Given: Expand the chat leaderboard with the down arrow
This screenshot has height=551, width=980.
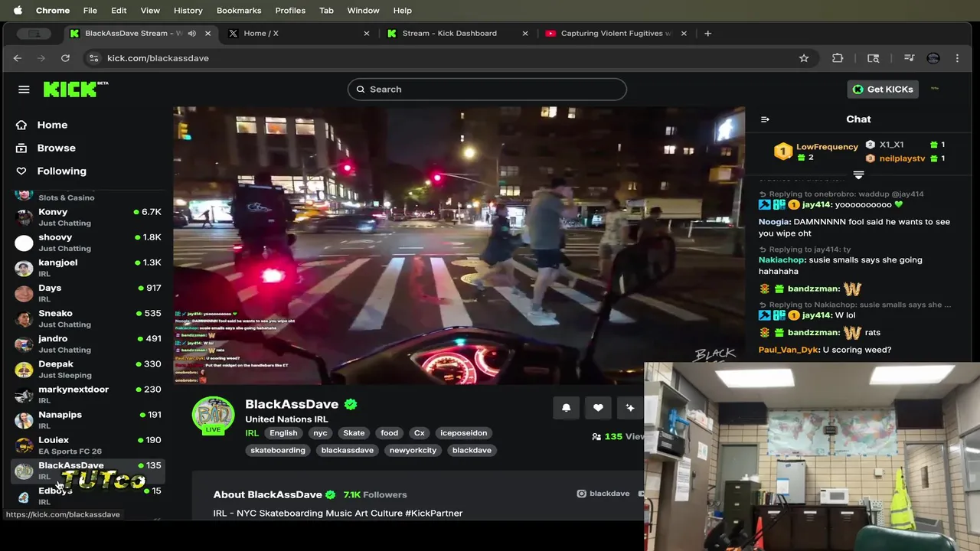Looking at the screenshot, I should [x=858, y=175].
